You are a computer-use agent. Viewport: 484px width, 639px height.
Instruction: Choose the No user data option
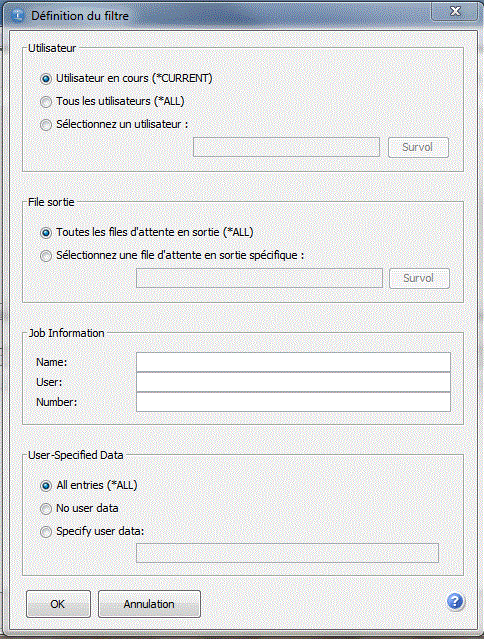click(x=46, y=509)
